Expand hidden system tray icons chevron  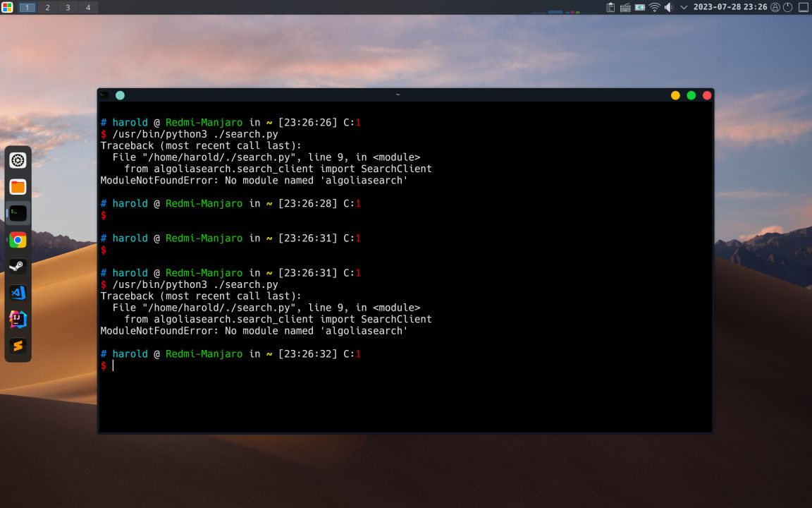click(684, 7)
